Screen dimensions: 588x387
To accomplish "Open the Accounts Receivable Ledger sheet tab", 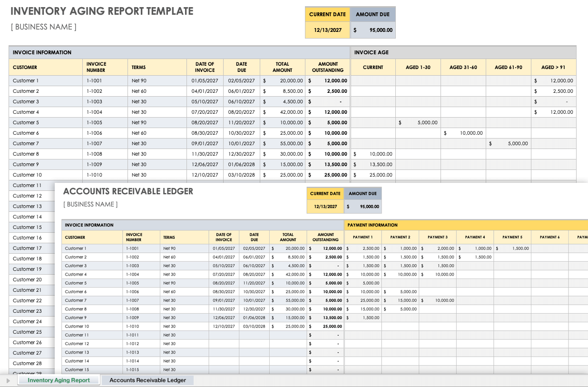I will pos(147,380).
